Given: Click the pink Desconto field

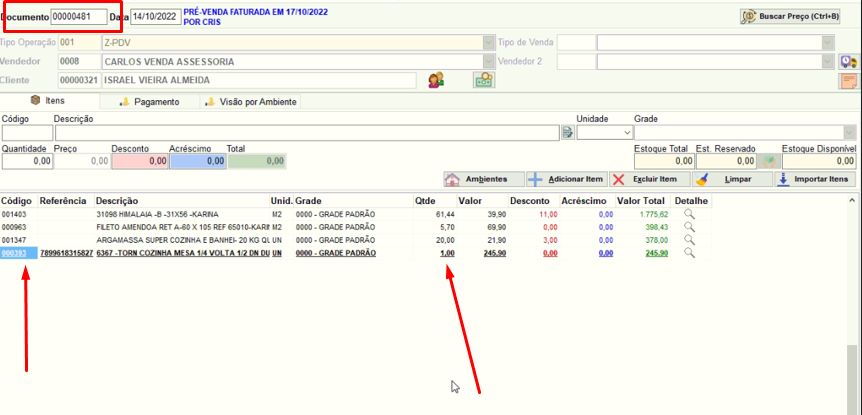Looking at the screenshot, I should (140, 161).
